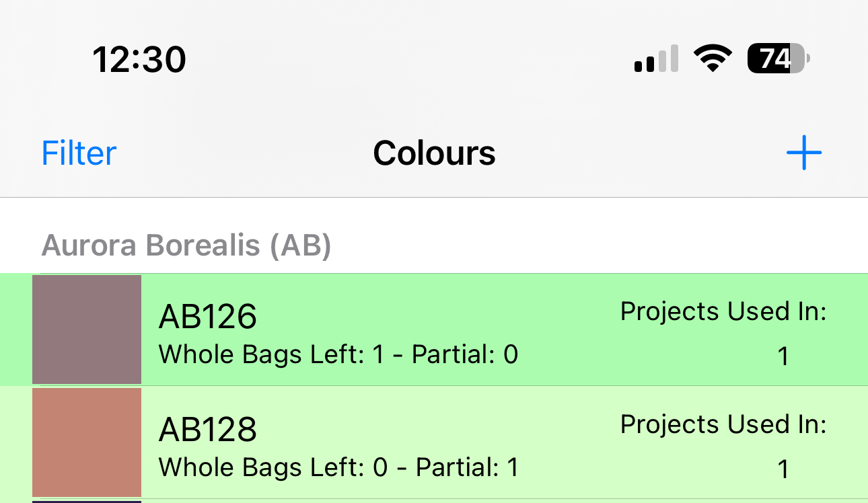
Task: Tap 'Projects Used In:' label for AB126
Action: pos(723,311)
